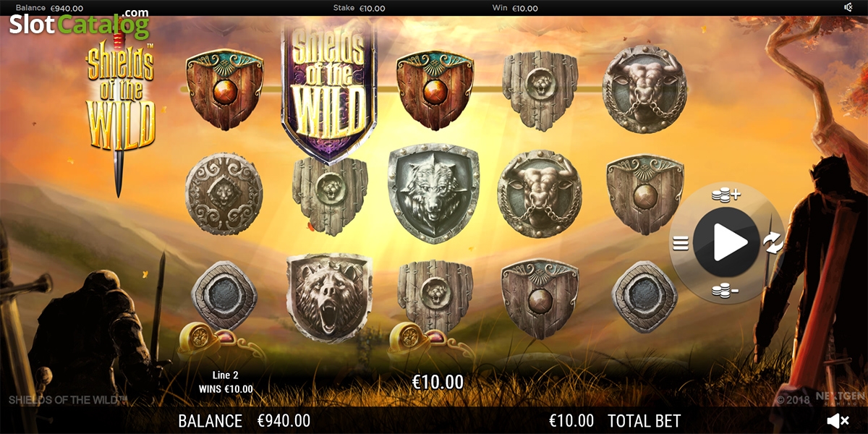Click the Balance €940.00 display
This screenshot has height=434, width=868.
(x=244, y=420)
